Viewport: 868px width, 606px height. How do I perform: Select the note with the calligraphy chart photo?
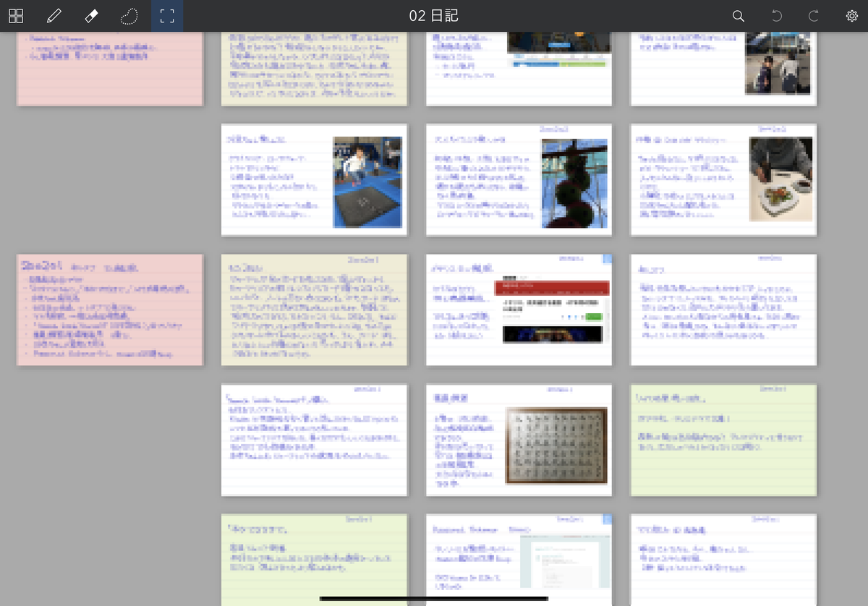click(x=518, y=439)
